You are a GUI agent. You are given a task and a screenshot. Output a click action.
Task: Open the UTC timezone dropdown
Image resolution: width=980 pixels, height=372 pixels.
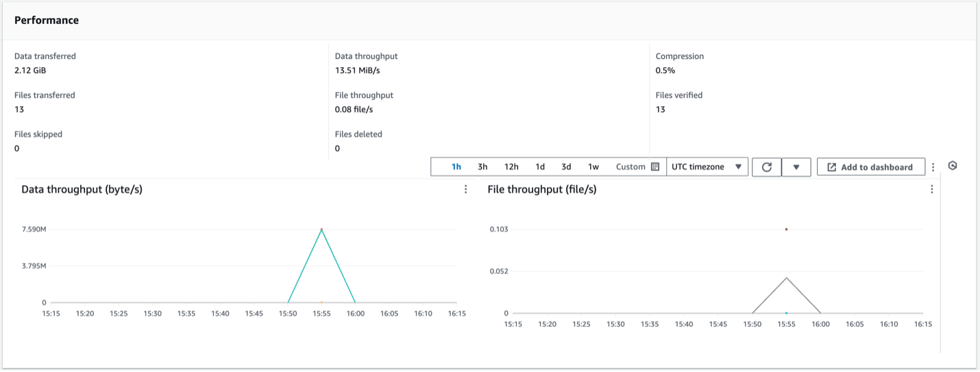tap(707, 167)
